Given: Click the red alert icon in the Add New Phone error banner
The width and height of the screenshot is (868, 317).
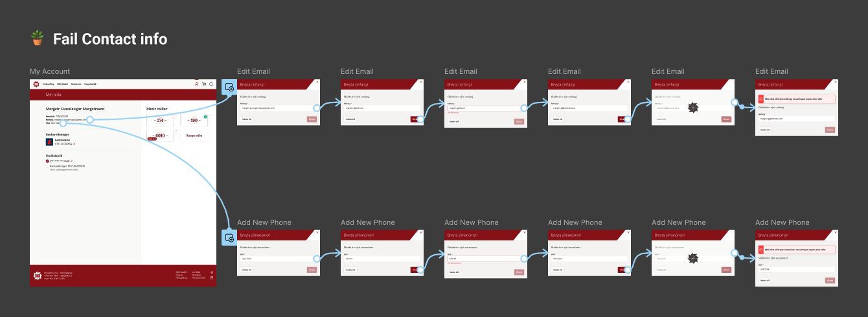Looking at the screenshot, I should click(760, 250).
